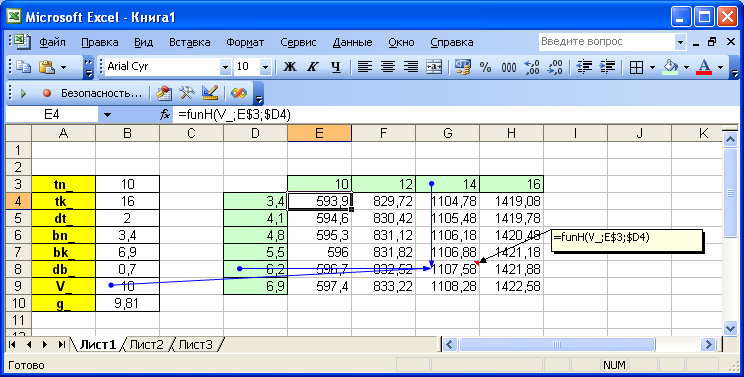Click the Run Macro play icon
This screenshot has width=744, height=377.
click(23, 93)
